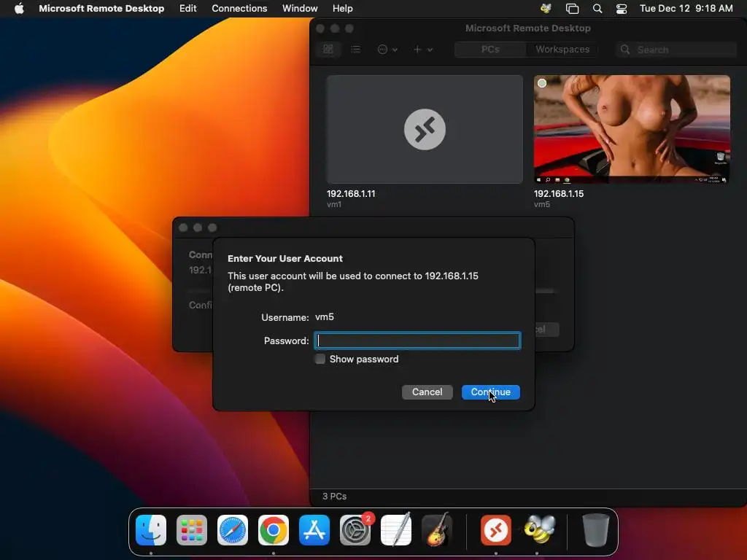This screenshot has width=747, height=560.
Task: Click the 192.168.1.15 label text
Action: click(558, 194)
